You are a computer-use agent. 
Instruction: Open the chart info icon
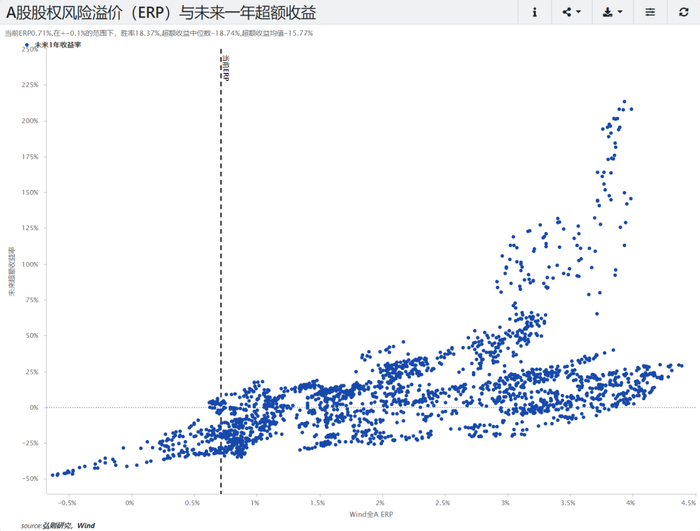534,12
